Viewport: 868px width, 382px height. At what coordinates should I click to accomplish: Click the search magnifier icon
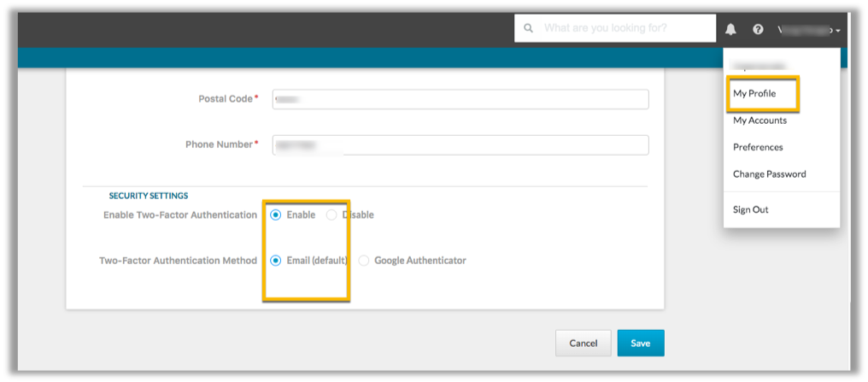pos(529,28)
